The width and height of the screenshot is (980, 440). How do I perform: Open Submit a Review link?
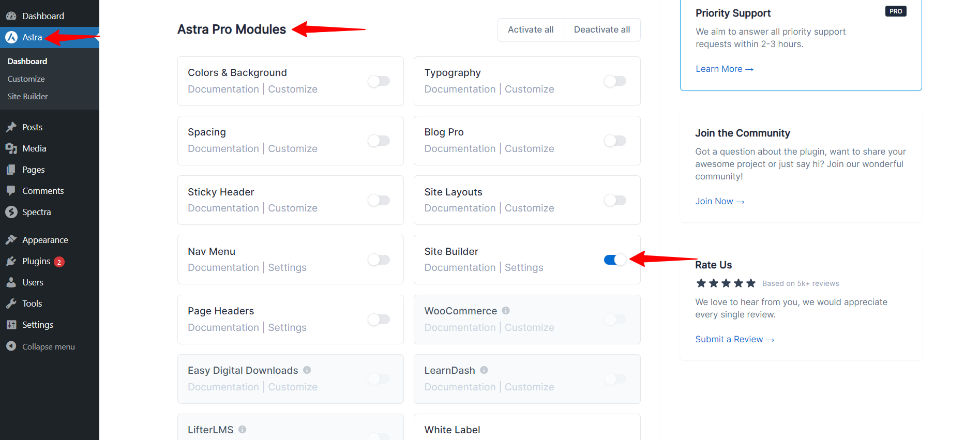pyautogui.click(x=729, y=339)
